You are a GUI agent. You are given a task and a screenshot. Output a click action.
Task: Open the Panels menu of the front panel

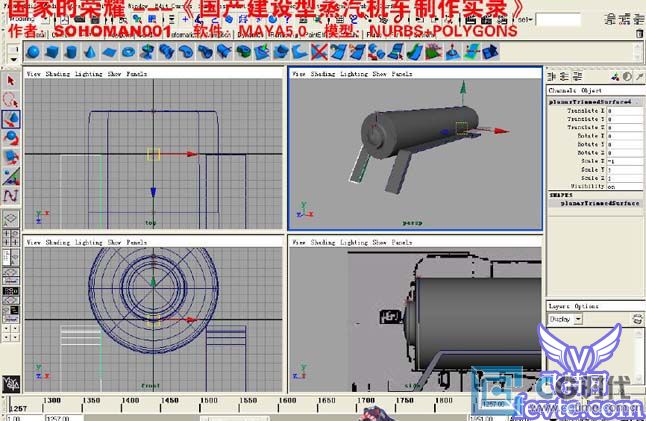tap(136, 242)
